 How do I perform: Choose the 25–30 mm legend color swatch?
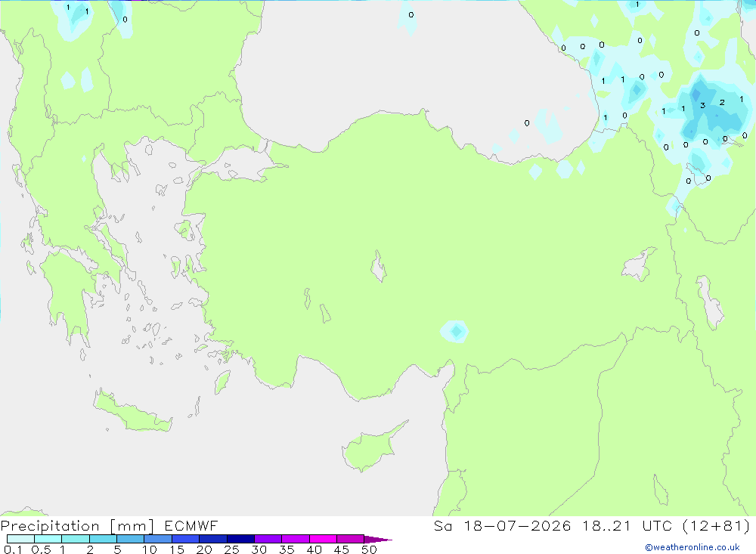point(240,539)
